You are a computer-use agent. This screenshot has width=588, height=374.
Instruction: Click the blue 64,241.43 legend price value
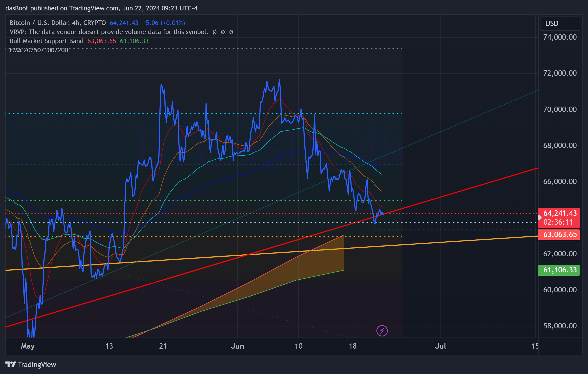click(x=124, y=23)
